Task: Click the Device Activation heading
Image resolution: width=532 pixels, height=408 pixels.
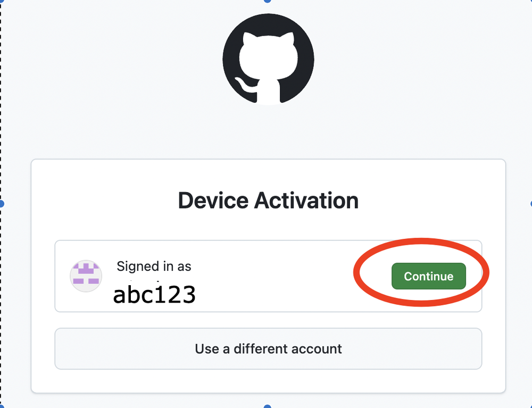Action: pyautogui.click(x=268, y=201)
